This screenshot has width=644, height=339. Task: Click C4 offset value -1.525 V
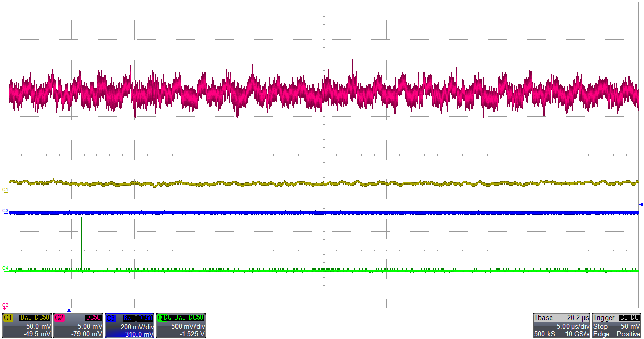(x=192, y=334)
